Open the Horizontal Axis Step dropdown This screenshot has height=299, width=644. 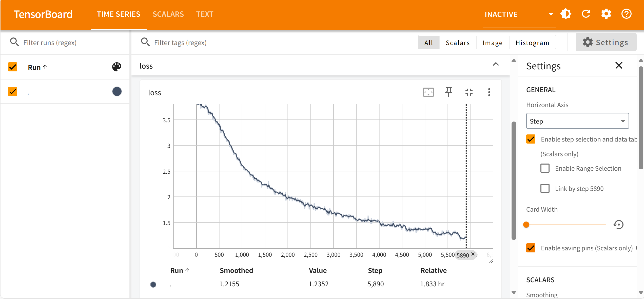pyautogui.click(x=577, y=121)
